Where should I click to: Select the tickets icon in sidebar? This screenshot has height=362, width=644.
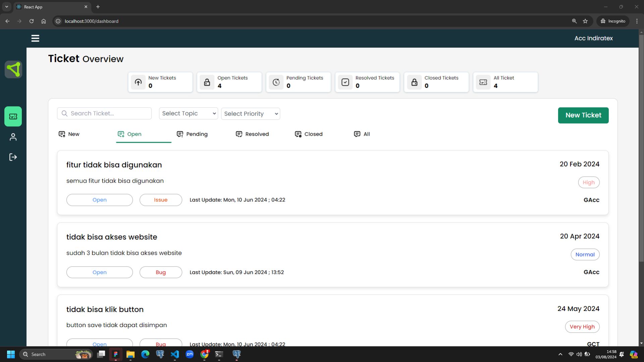click(x=13, y=116)
